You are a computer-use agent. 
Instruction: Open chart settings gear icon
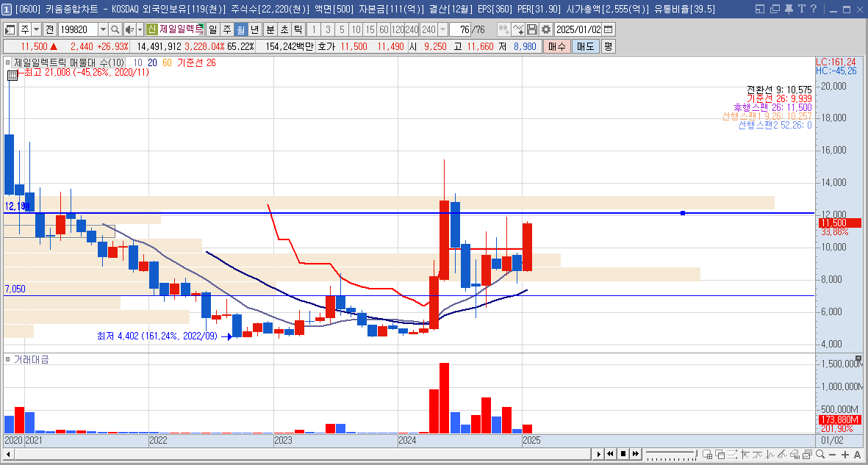546,29
